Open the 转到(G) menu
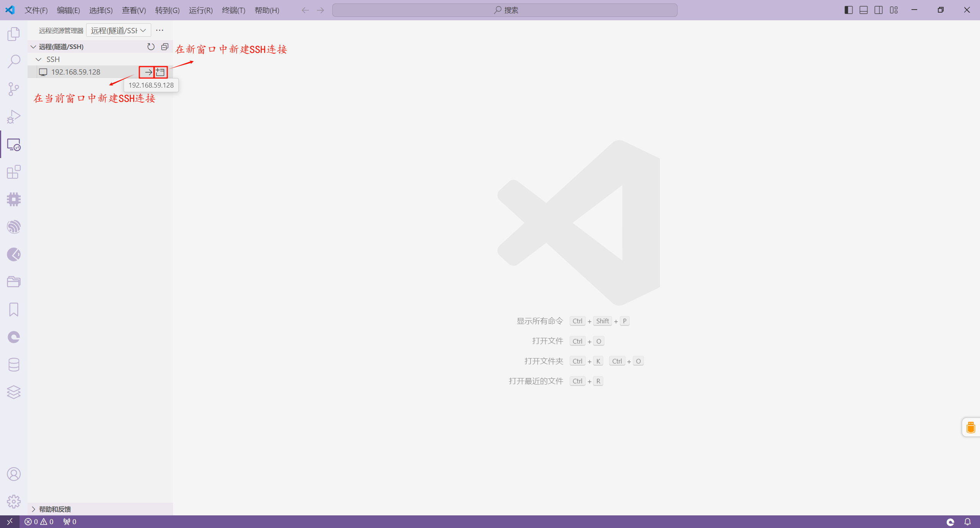980x528 pixels. [167, 10]
